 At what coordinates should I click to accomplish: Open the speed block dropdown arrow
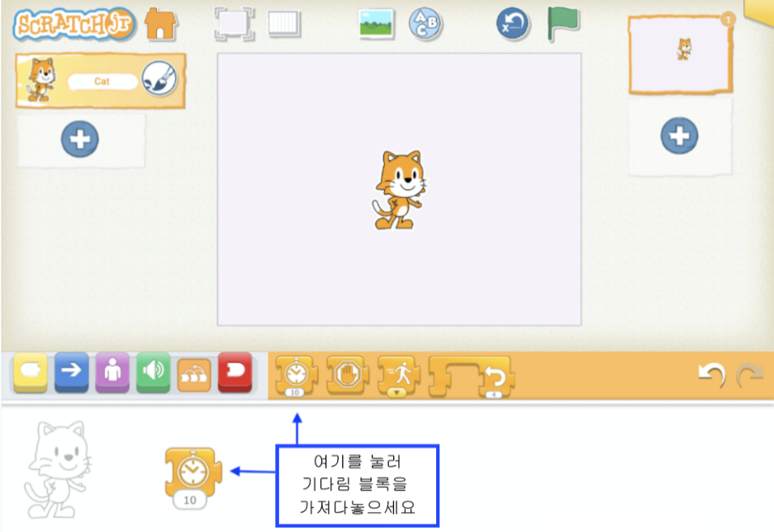(396, 392)
